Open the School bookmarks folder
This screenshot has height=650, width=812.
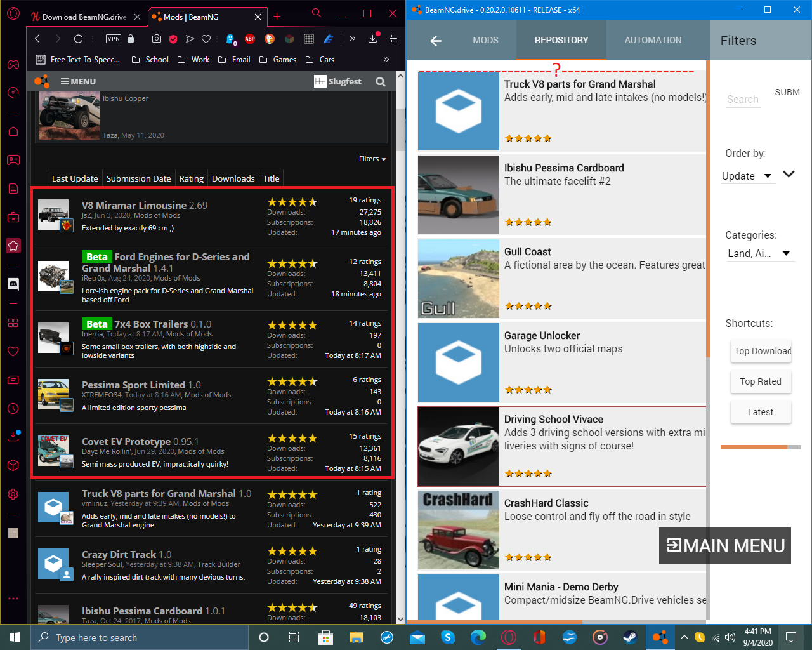click(x=150, y=60)
